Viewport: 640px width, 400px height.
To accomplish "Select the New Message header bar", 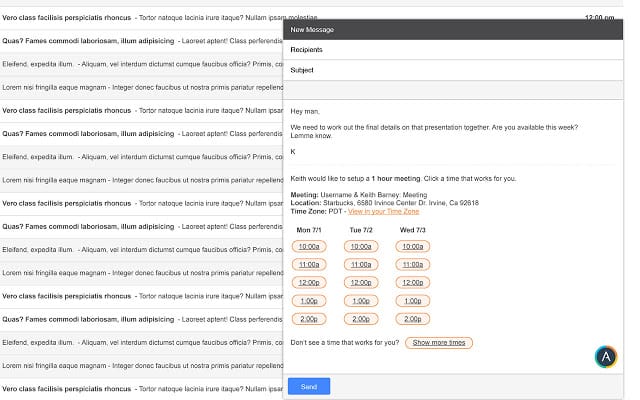I will (453, 29).
